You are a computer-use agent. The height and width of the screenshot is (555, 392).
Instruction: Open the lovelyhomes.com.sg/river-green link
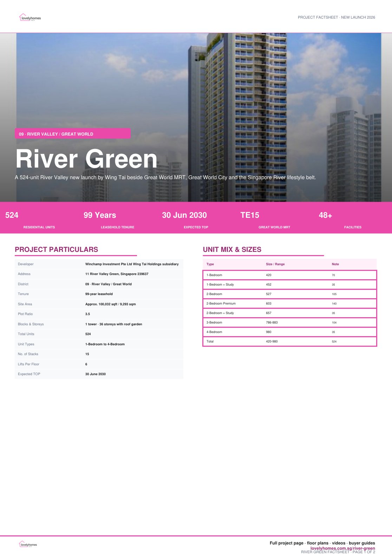(342, 548)
